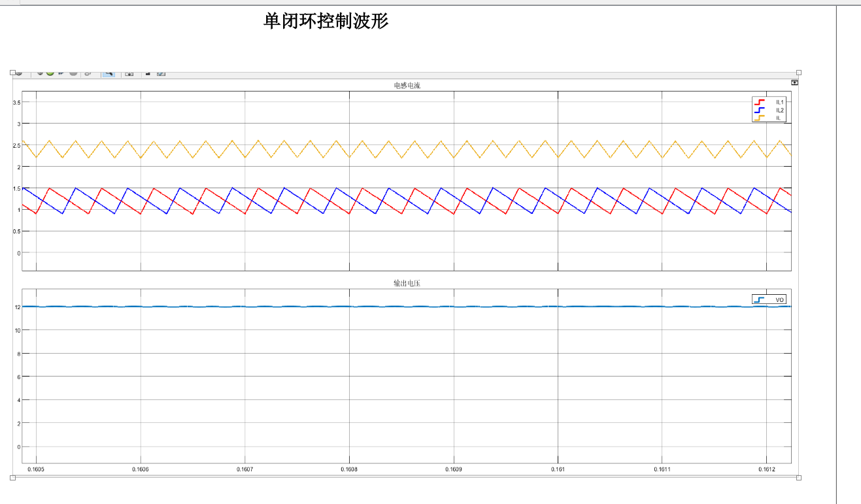Click the x-axis tick label "0.161"
Screen dimensions: 861x504
click(558, 469)
